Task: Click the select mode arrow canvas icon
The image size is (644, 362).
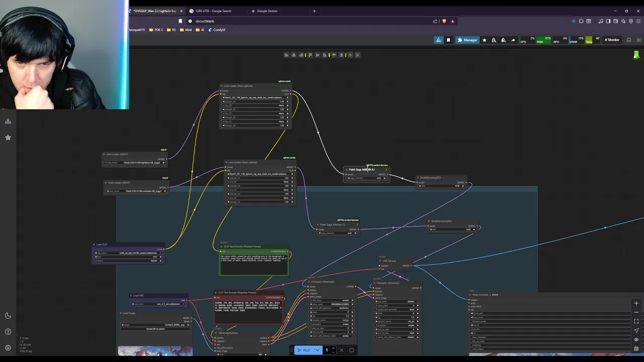Action: pos(636,330)
